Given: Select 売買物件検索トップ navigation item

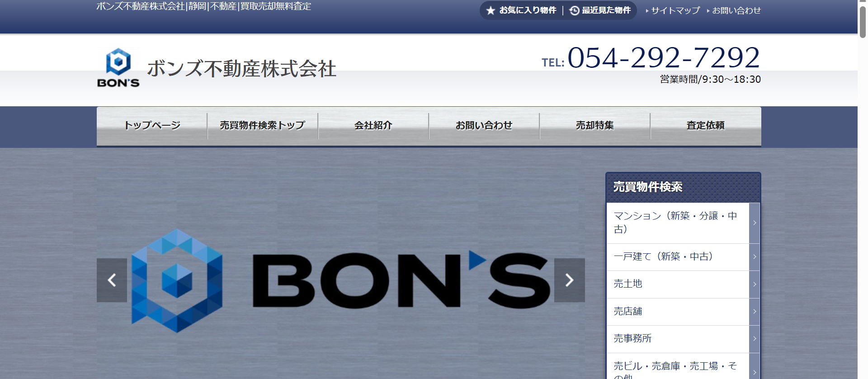Looking at the screenshot, I should point(263,126).
